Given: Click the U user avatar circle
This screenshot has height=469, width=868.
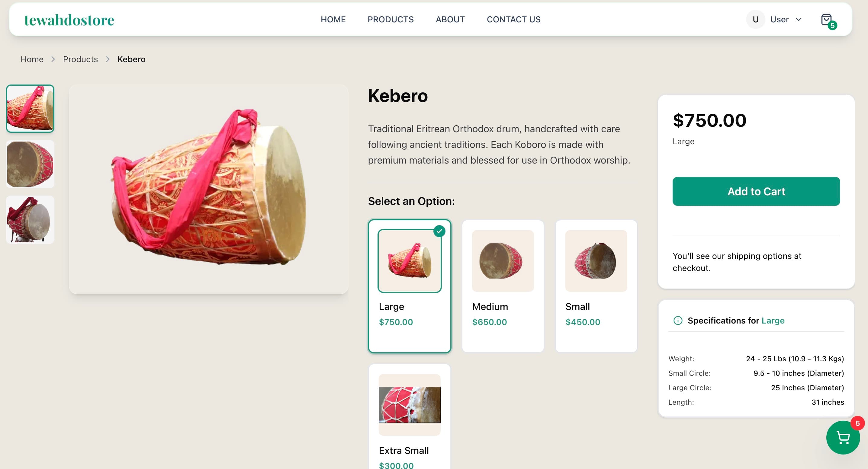Looking at the screenshot, I should pos(756,19).
